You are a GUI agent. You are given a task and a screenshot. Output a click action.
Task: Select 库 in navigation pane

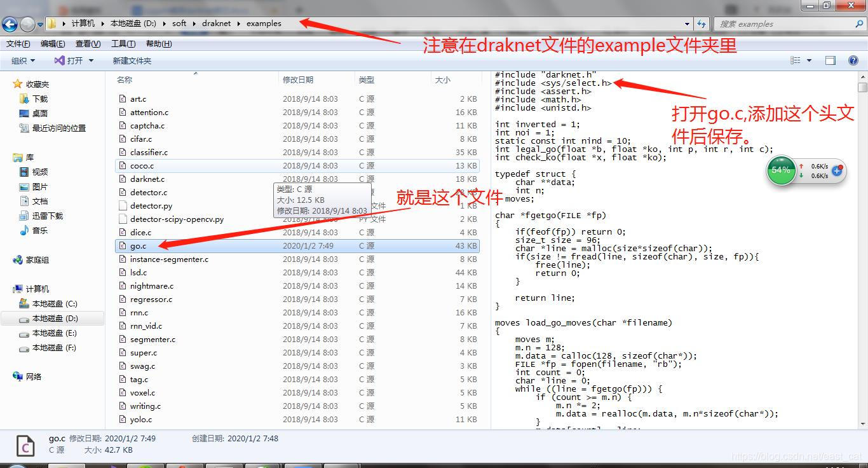pos(29,157)
